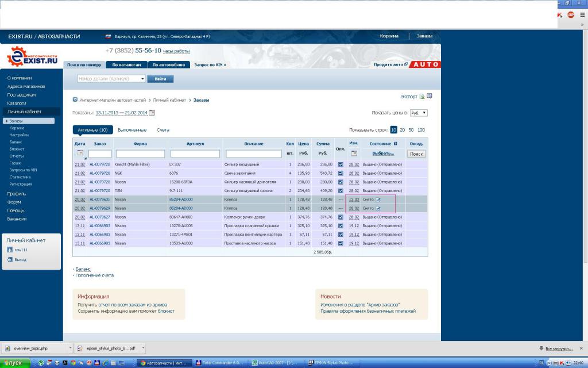Open the Выбрать... status filter
588x368 pixels.
click(x=383, y=153)
